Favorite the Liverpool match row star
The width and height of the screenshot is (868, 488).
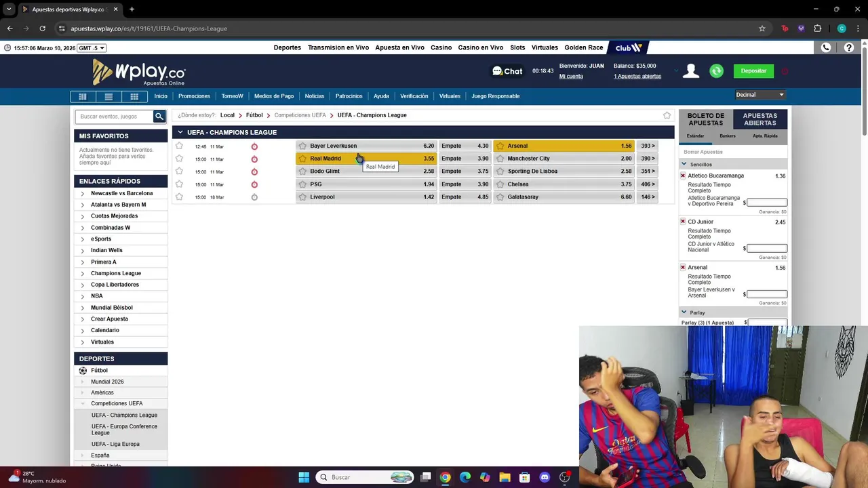tap(179, 197)
